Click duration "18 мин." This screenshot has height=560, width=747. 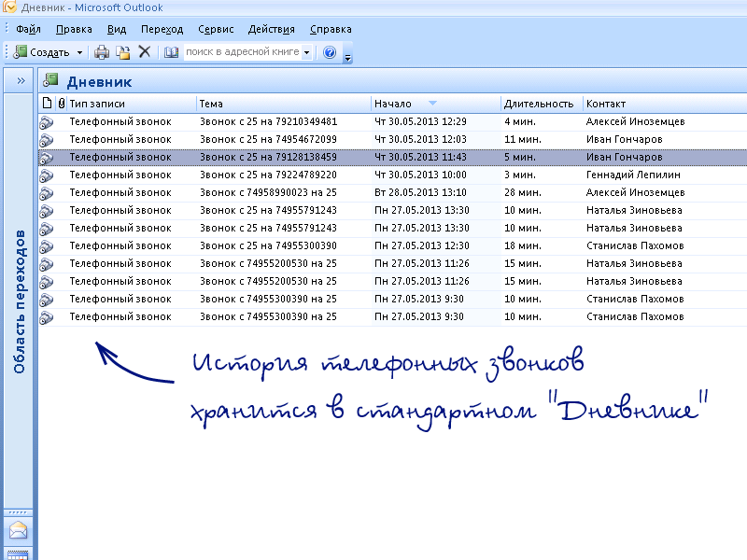[x=523, y=245]
